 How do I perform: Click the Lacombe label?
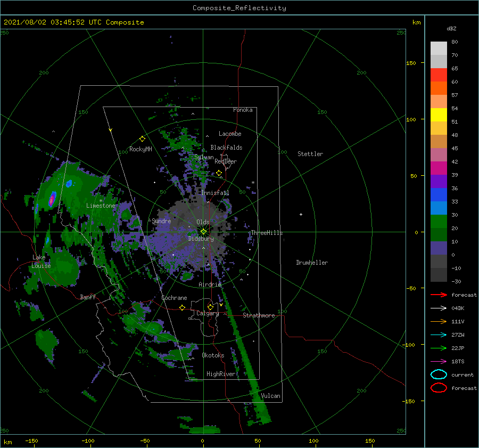(230, 134)
